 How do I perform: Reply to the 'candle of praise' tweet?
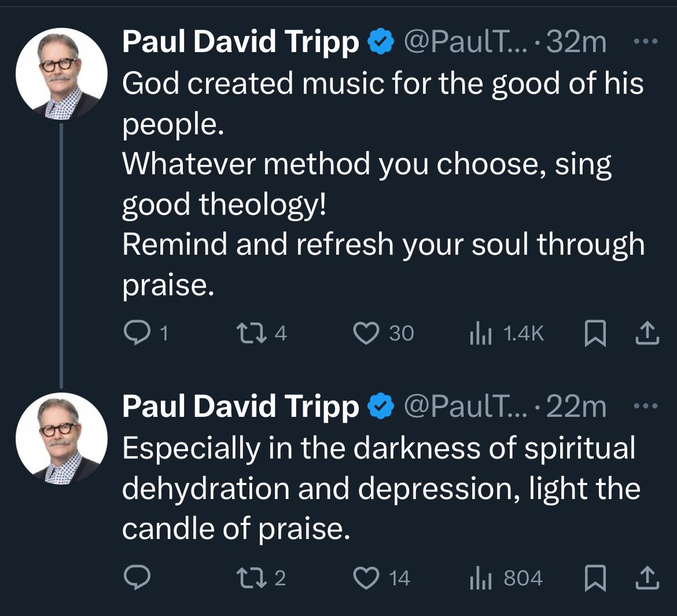[137, 577]
